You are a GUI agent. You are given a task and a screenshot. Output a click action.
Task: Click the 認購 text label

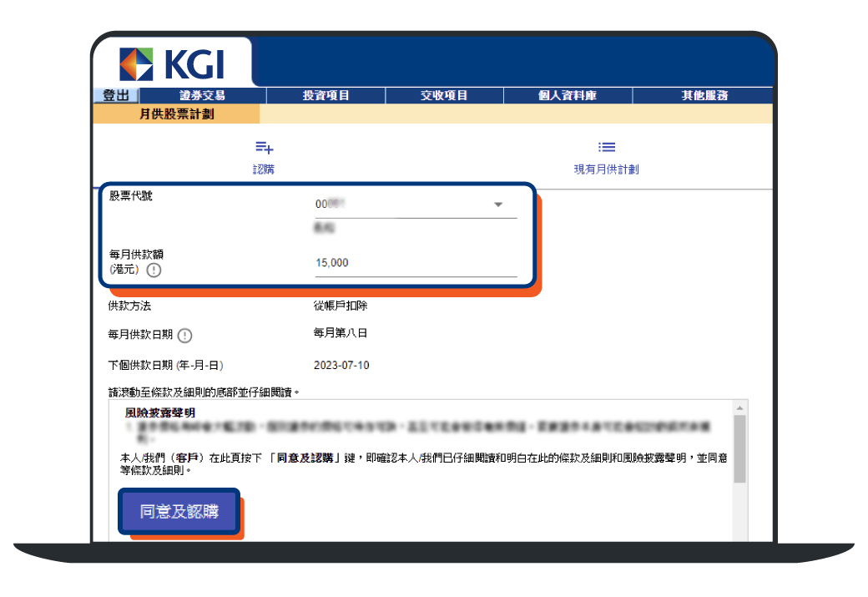tap(264, 169)
